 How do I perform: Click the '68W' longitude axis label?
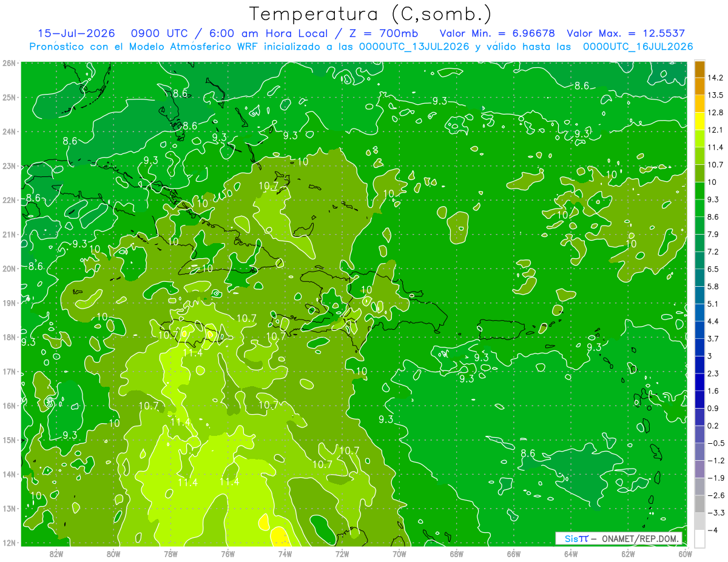click(457, 554)
